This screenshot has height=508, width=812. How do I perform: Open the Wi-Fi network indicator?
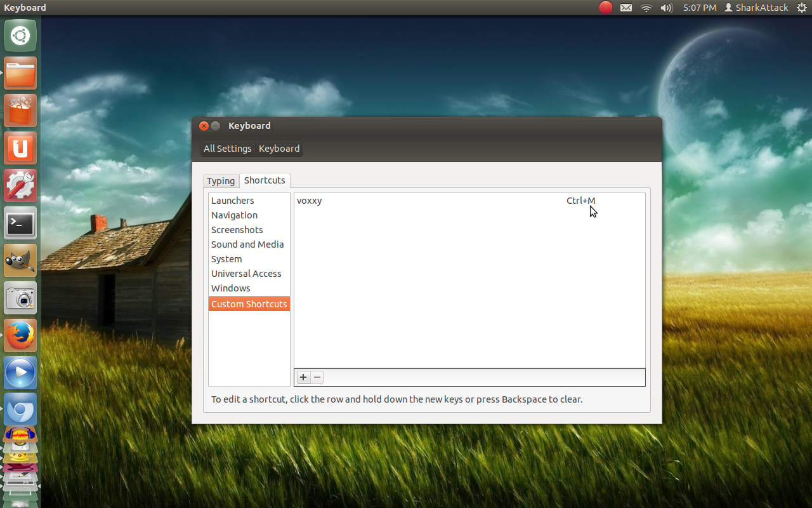646,8
